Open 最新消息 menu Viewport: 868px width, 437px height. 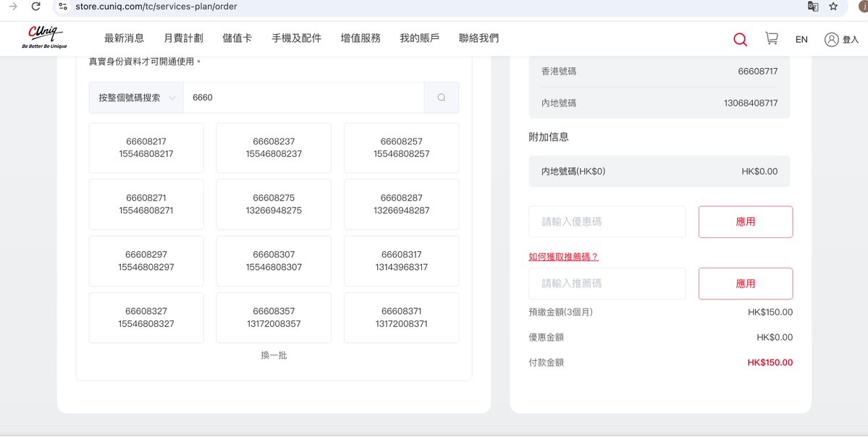[124, 38]
